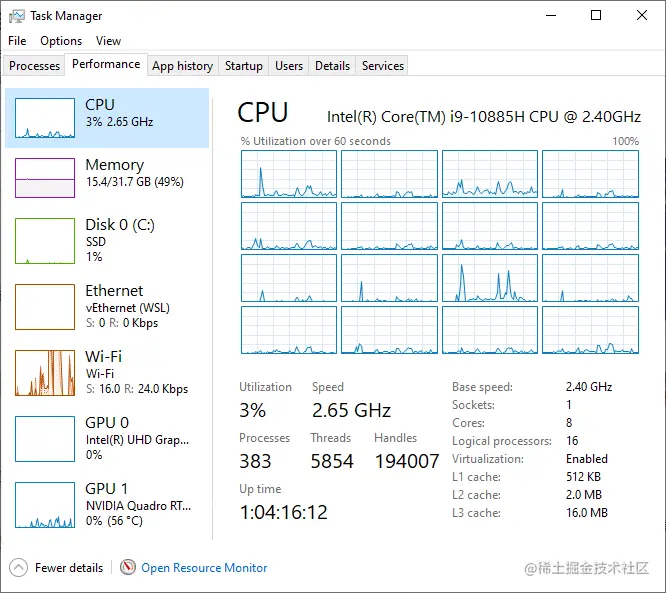
Task: Click the % Utilization over 60 seconds label
Action: click(316, 141)
